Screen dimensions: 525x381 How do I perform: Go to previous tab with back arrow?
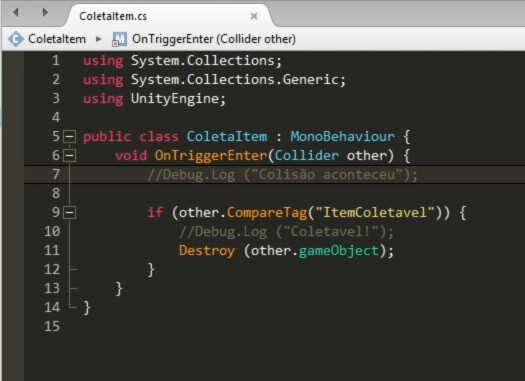point(16,13)
